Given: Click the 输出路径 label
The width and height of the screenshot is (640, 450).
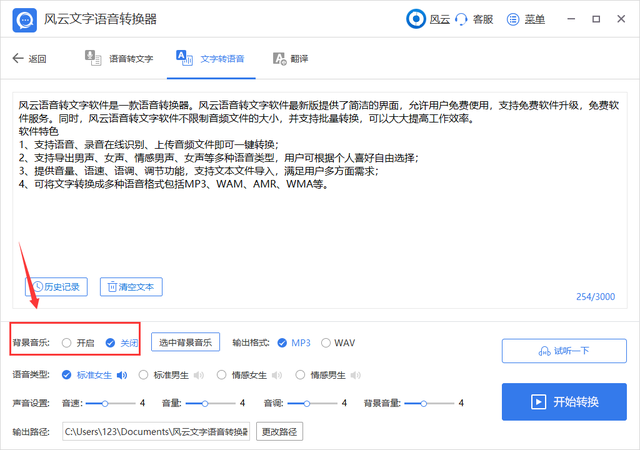Looking at the screenshot, I should click(x=31, y=432).
